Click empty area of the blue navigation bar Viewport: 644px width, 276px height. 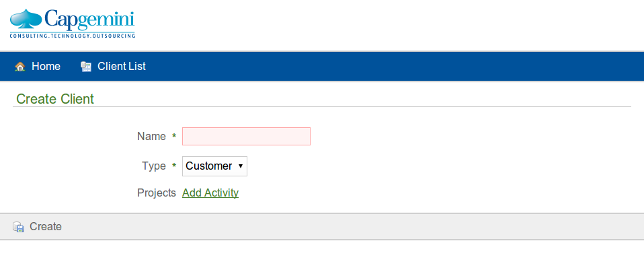pyautogui.click(x=403, y=67)
